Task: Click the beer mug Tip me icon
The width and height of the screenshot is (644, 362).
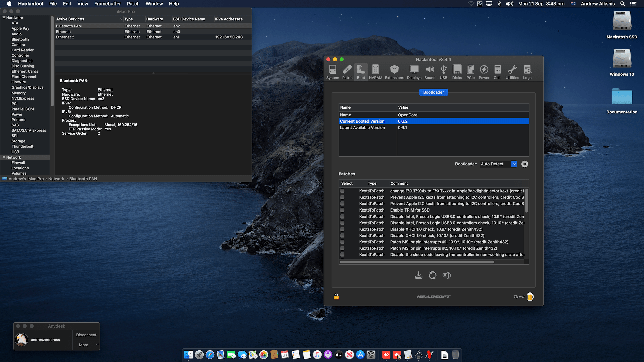Action: click(x=530, y=297)
